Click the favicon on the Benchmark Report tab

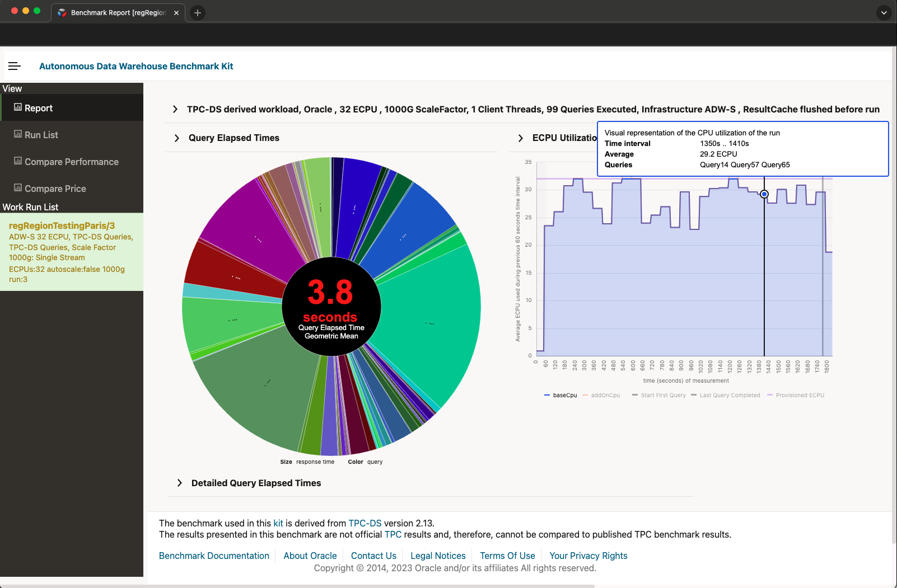(62, 12)
